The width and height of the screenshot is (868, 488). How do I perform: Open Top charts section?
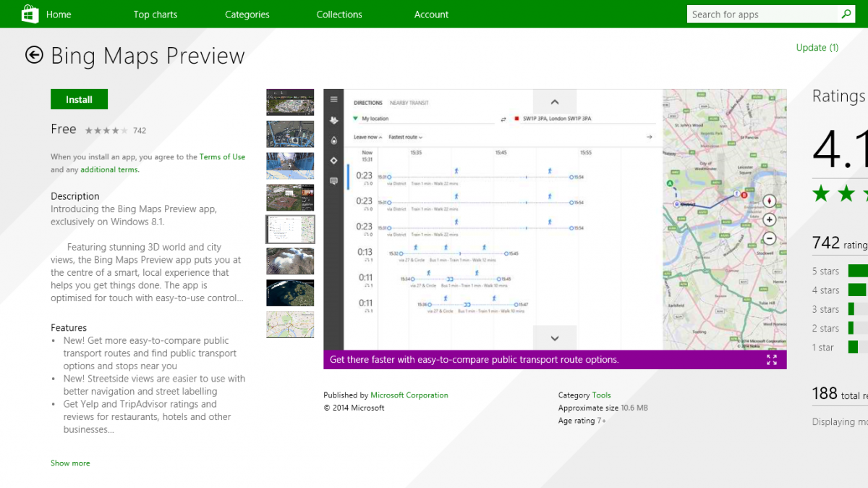coord(155,14)
